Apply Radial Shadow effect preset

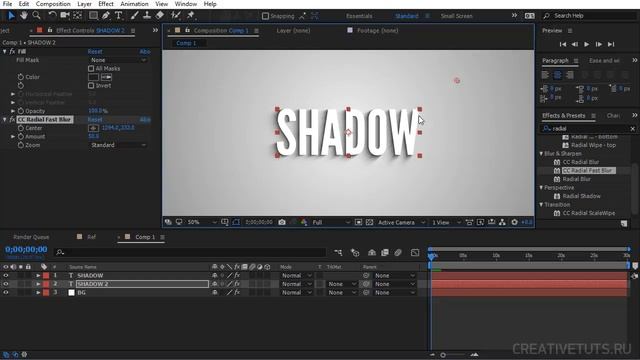[581, 196]
